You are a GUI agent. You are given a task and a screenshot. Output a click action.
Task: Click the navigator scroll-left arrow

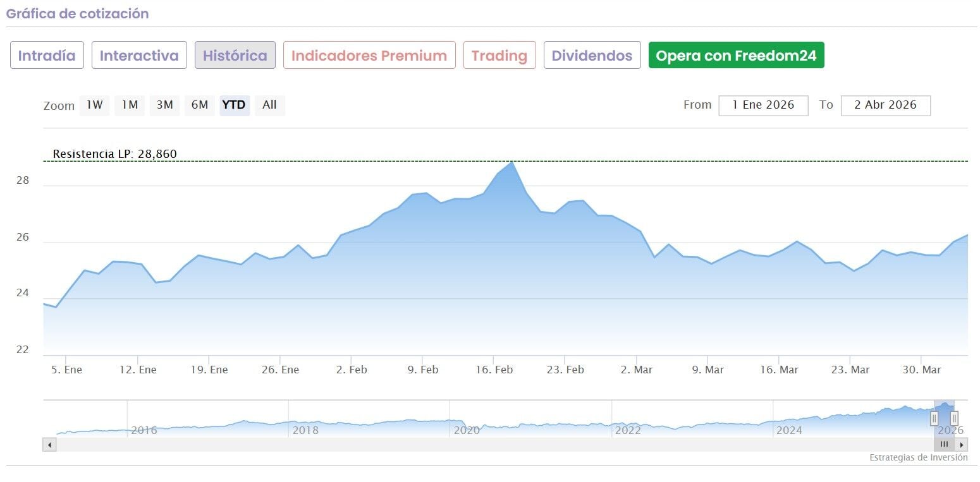click(x=49, y=445)
